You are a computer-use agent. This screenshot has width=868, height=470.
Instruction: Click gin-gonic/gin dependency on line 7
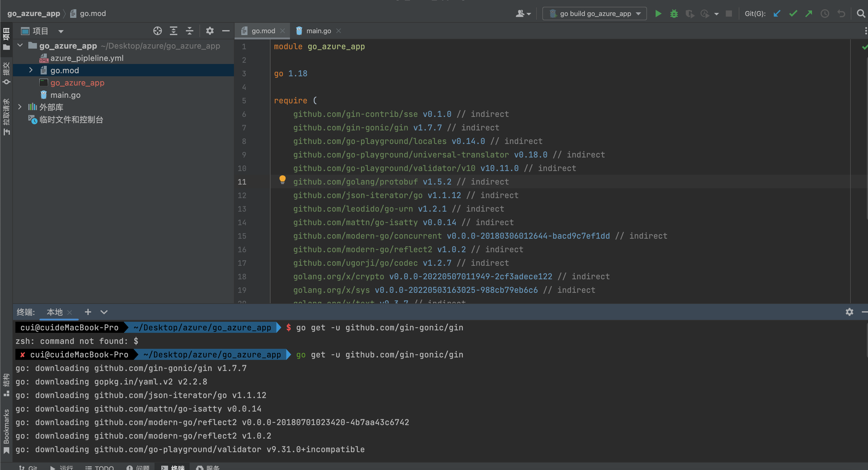point(351,128)
